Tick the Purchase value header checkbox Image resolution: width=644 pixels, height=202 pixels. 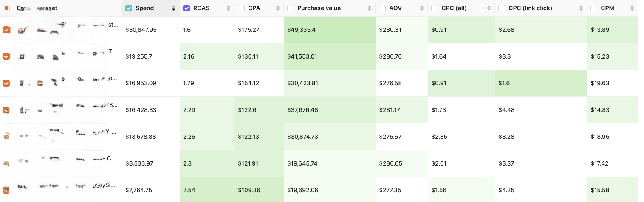coord(291,8)
